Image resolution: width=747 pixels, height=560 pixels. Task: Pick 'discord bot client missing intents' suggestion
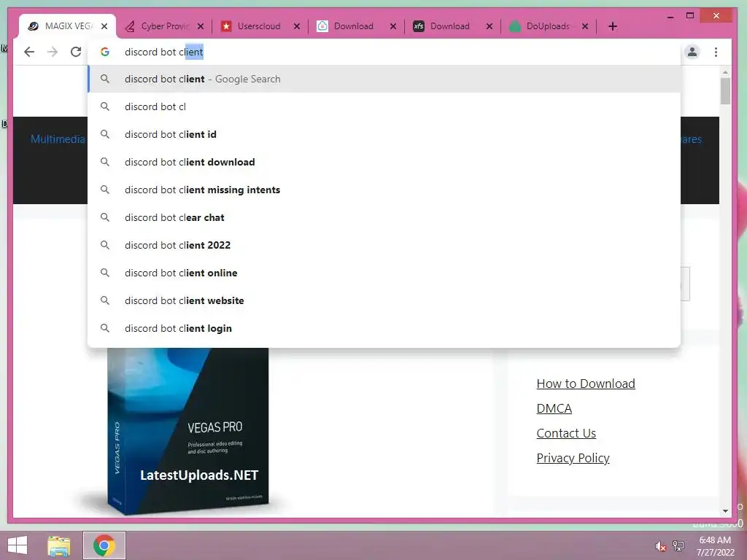384,190
